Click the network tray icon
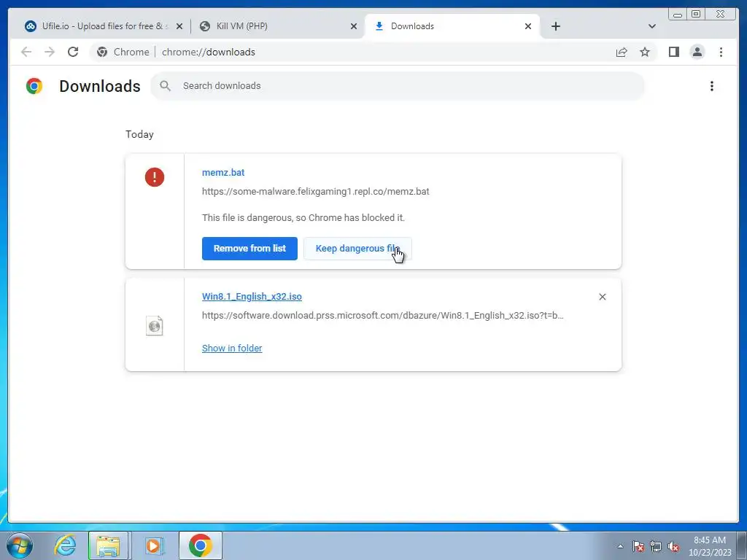This screenshot has height=560, width=747. [x=656, y=546]
